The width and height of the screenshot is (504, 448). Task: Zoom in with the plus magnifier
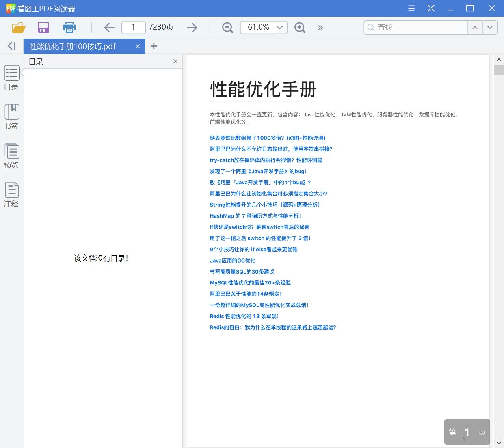click(300, 28)
